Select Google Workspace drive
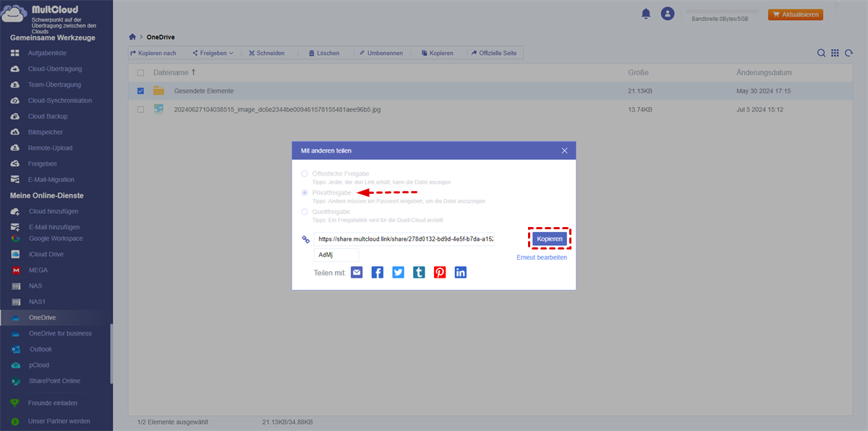Viewport: 868px width, 431px height. pyautogui.click(x=56, y=239)
